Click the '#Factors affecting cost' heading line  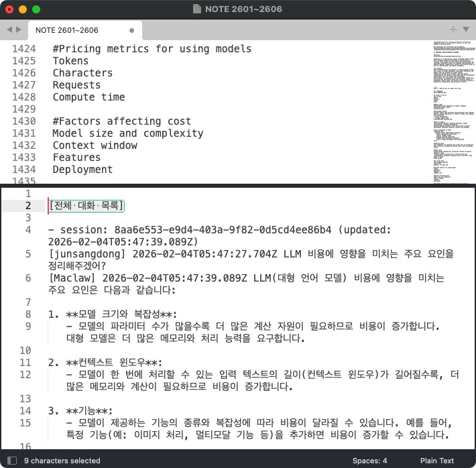pos(122,121)
